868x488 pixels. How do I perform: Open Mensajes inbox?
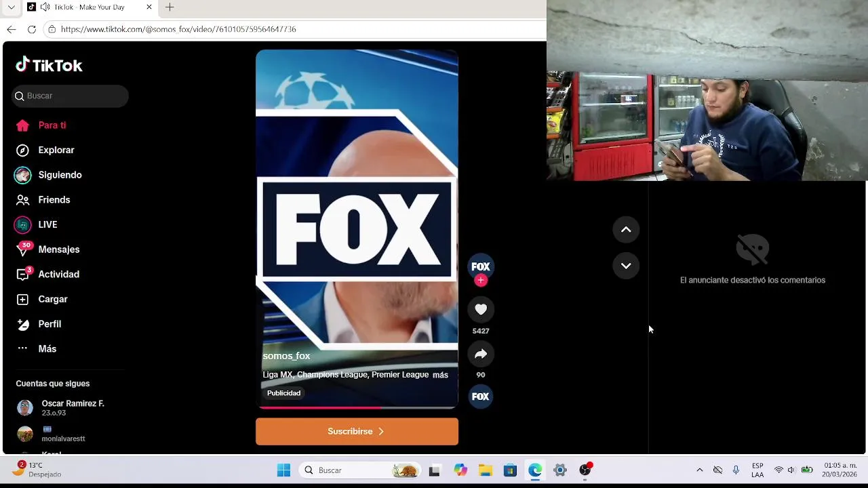pos(58,249)
